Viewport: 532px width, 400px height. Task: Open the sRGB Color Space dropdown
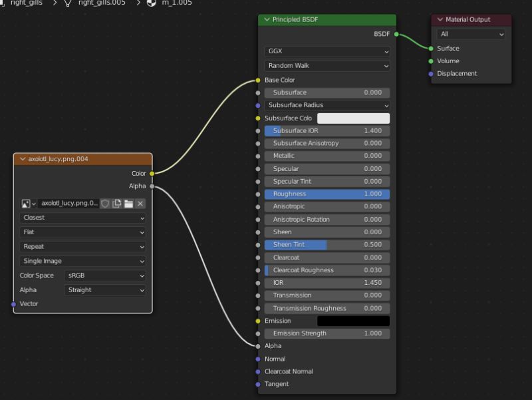pyautogui.click(x=105, y=276)
